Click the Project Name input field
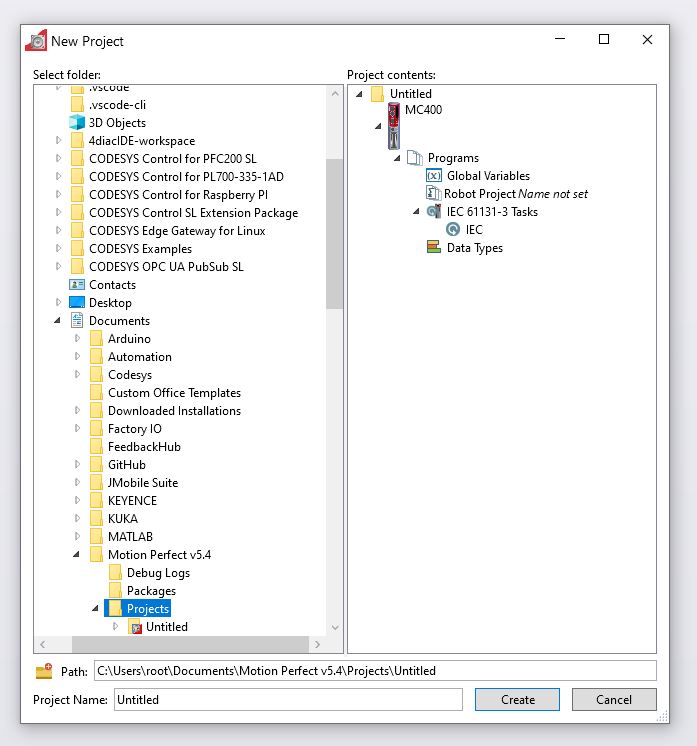The height and width of the screenshot is (746, 697). click(x=288, y=700)
